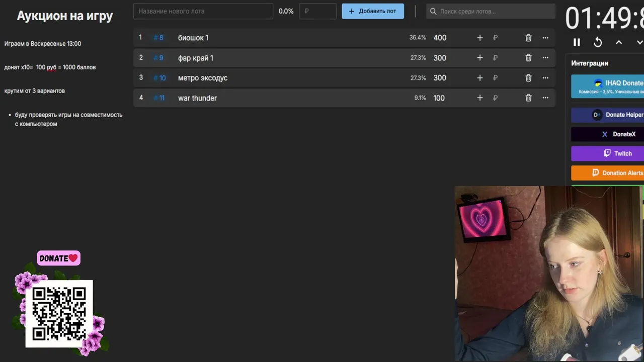The width and height of the screenshot is (644, 362).
Task: Open Donation Alerts integration
Action: click(x=608, y=173)
